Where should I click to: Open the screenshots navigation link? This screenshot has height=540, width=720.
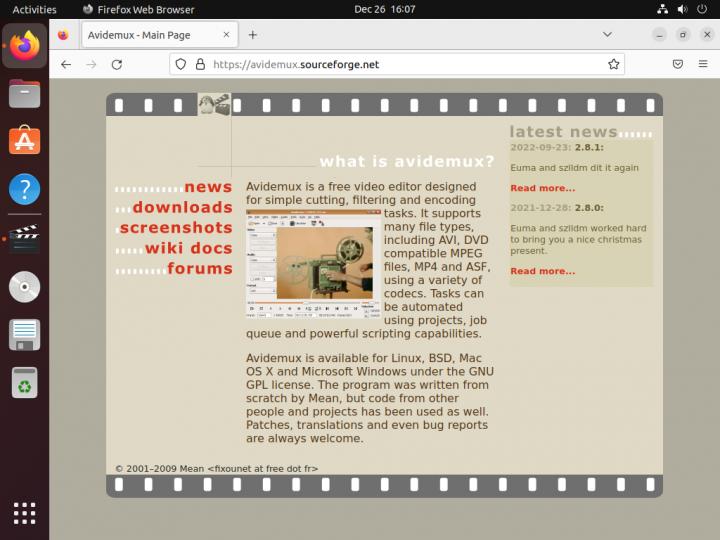(x=175, y=228)
